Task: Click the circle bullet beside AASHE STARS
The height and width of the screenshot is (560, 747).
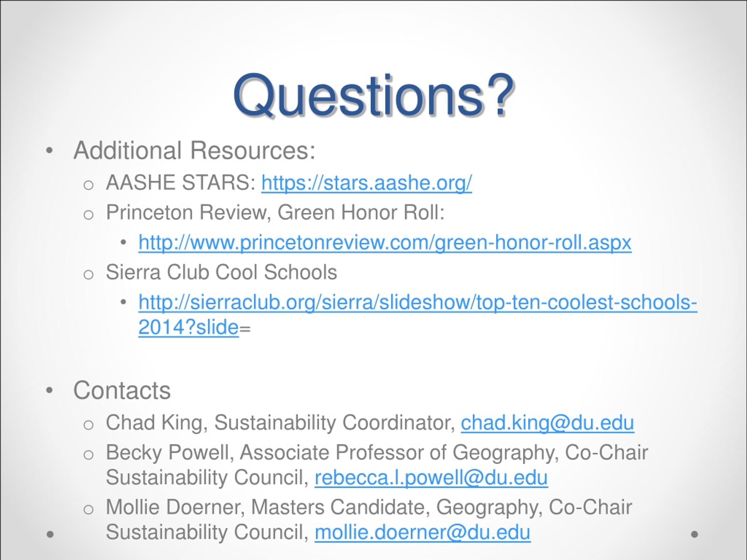Action: pyautogui.click(x=88, y=185)
